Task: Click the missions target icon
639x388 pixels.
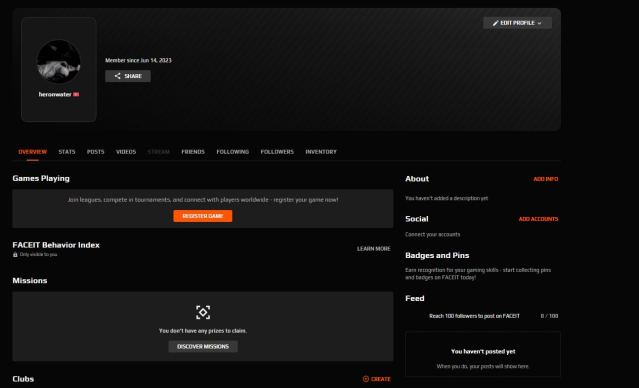Action: (x=203, y=313)
